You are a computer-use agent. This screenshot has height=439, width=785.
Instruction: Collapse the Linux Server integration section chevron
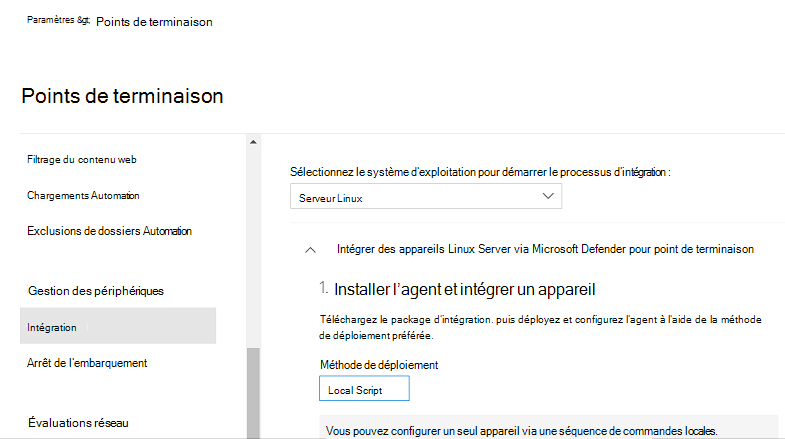310,250
